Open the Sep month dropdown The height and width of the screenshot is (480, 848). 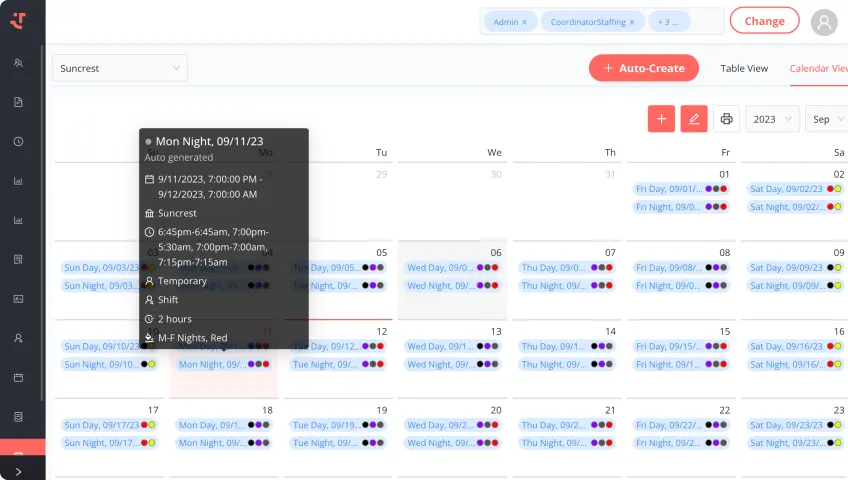[x=827, y=119]
